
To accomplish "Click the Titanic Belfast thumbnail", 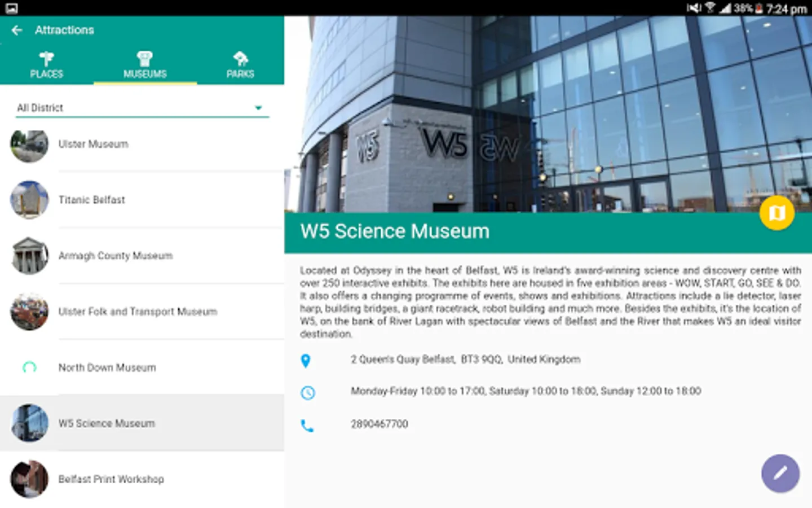I will 29,200.
